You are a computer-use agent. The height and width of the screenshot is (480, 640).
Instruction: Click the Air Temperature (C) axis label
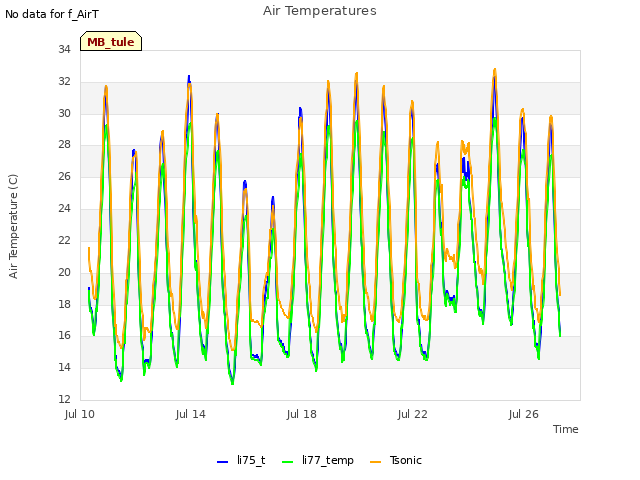tap(13, 226)
